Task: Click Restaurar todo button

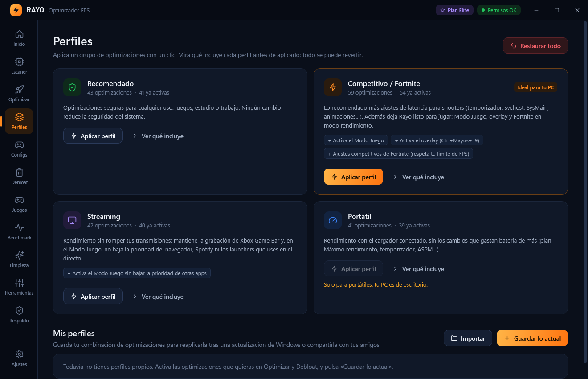Action: [x=535, y=45]
